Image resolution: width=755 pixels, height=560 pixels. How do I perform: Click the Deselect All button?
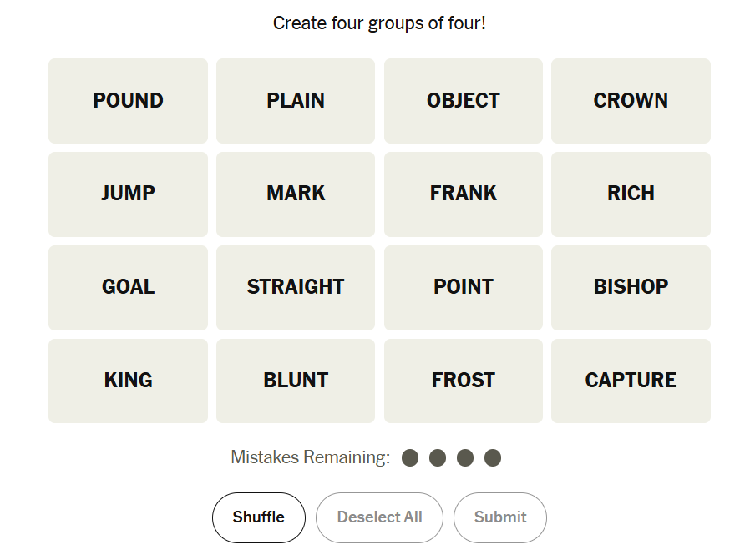pos(379,517)
